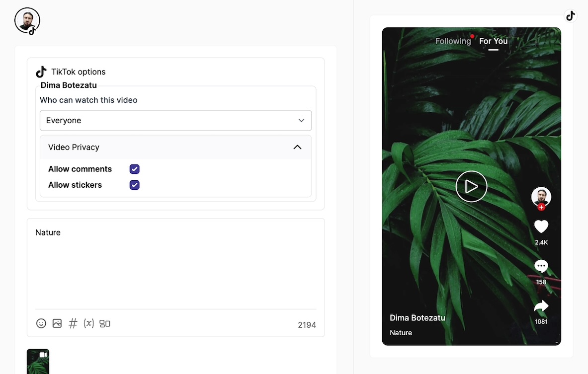
Task: Open the hashtag suggestions
Action: (73, 323)
